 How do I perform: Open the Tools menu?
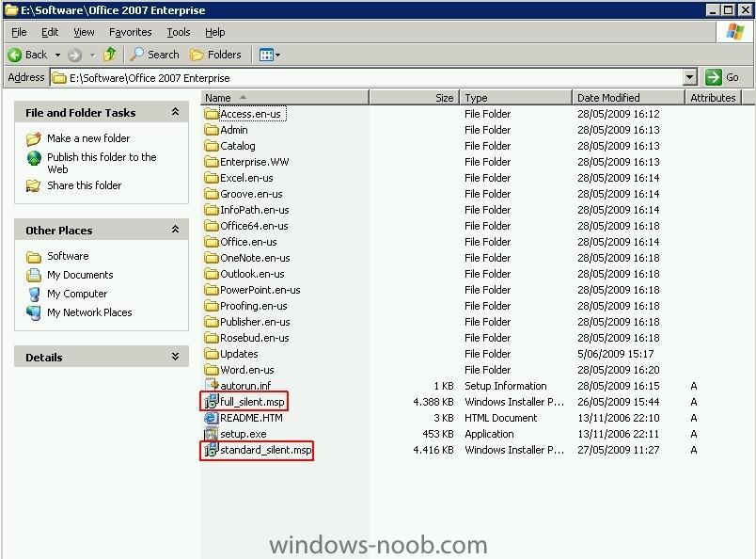tap(179, 32)
